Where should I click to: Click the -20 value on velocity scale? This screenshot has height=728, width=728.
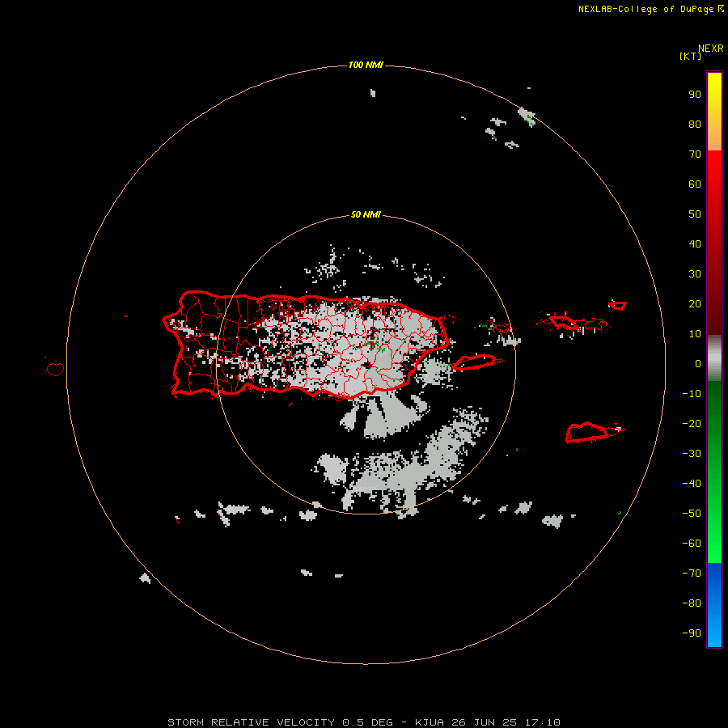[692, 423]
